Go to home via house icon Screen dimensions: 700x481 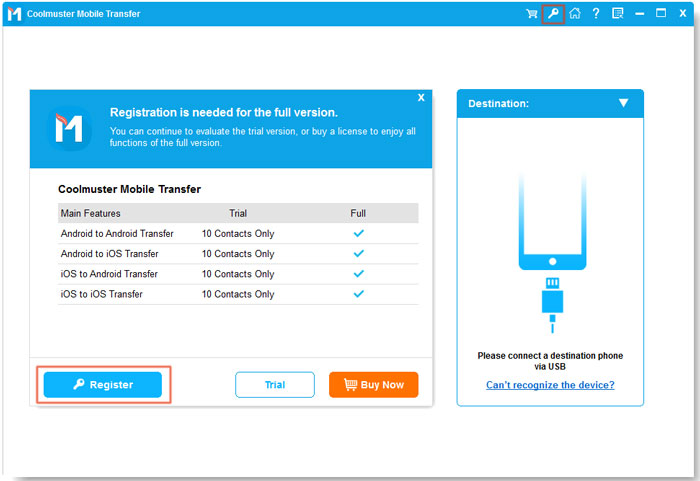(575, 14)
